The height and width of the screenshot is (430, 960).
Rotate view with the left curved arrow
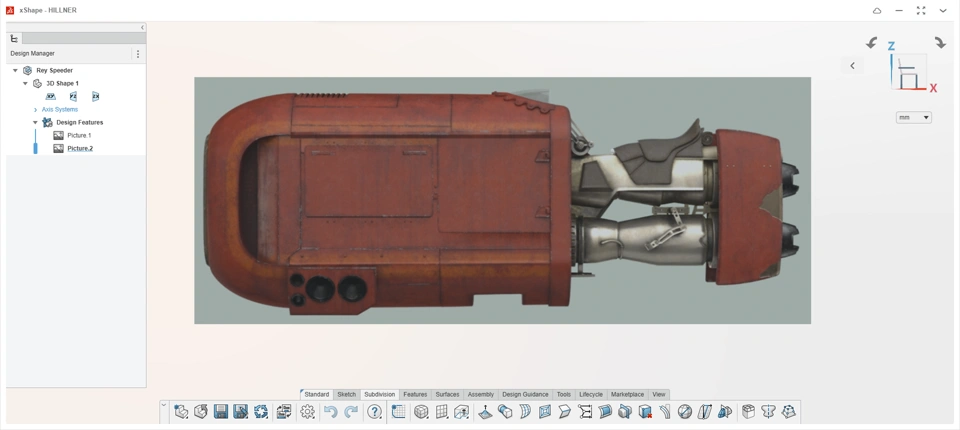871,43
